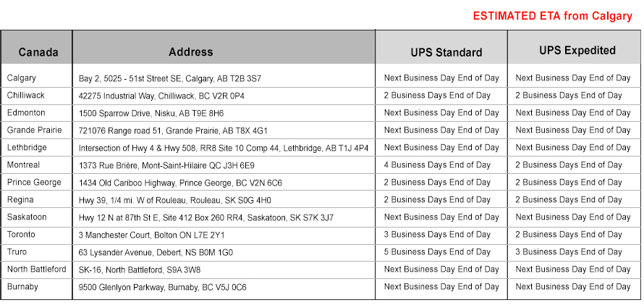
Task: Select the Calgary city cell
Action: coord(22,78)
